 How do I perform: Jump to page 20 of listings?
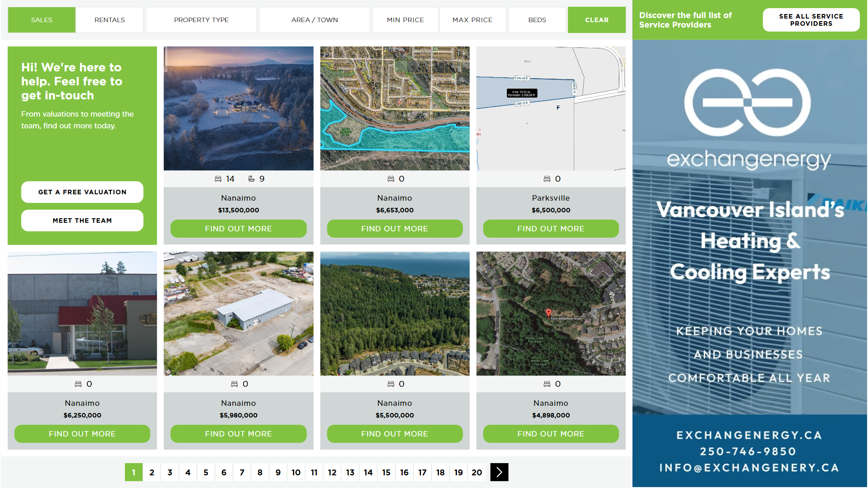coord(476,472)
